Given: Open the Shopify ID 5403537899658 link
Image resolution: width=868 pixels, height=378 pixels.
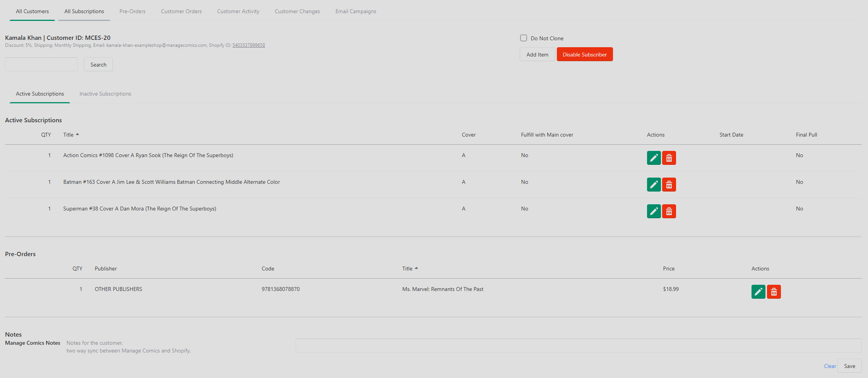Looking at the screenshot, I should coord(248,45).
